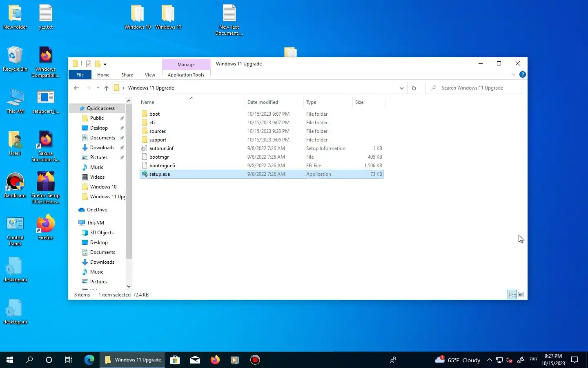The height and width of the screenshot is (368, 588).
Task: Click the Bandicam record taskbar icon
Action: click(255, 360)
